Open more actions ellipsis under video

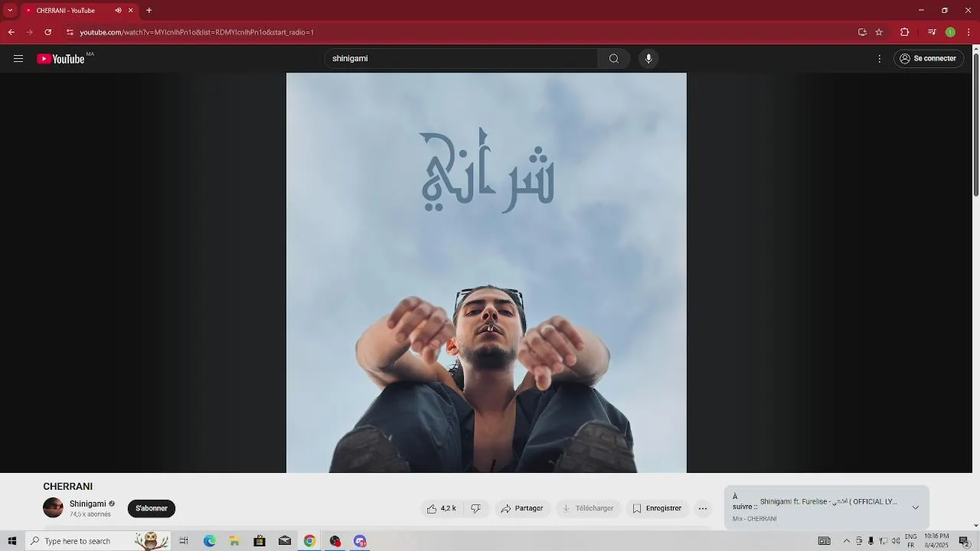[x=703, y=508]
